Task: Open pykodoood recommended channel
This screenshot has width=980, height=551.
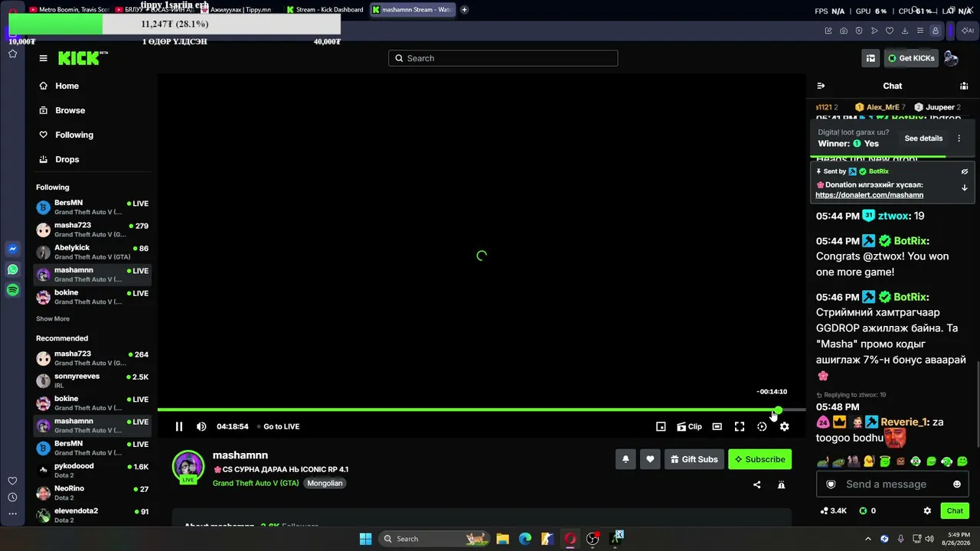Action: pos(92,470)
